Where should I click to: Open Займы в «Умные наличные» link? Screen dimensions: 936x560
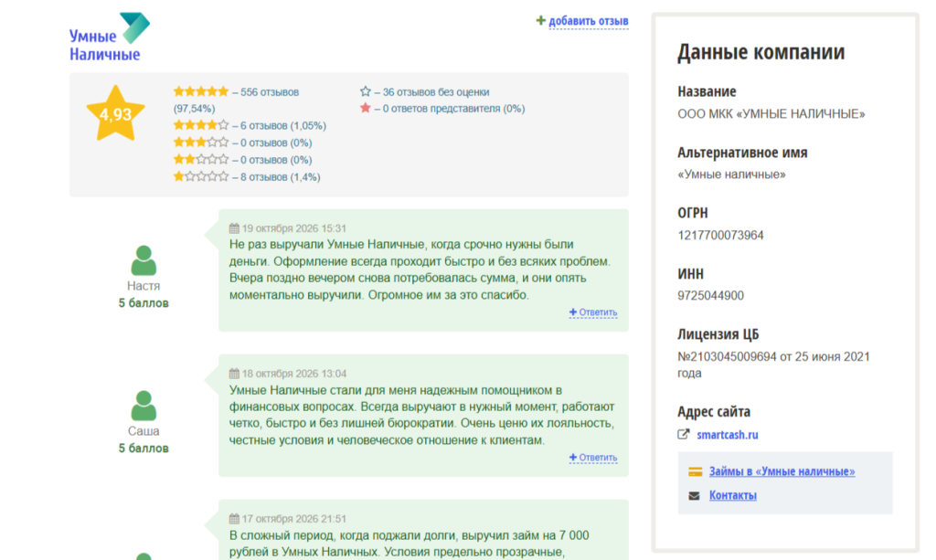782,471
